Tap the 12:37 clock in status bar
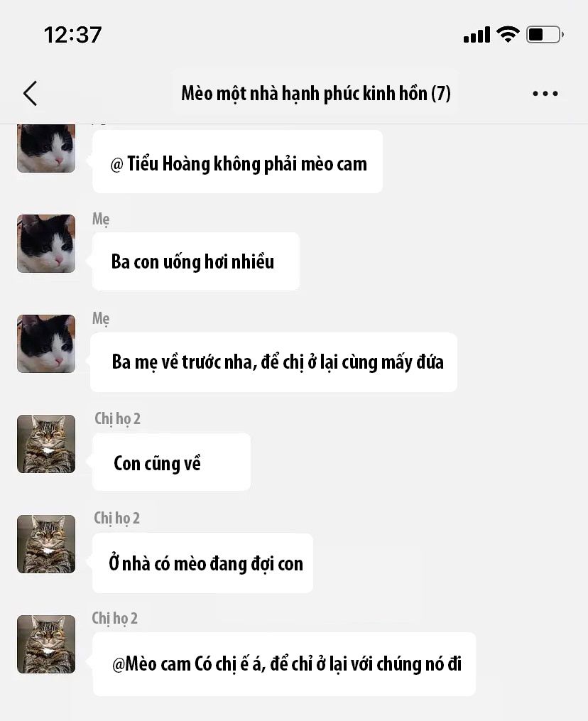The width and height of the screenshot is (588, 721). pyautogui.click(x=72, y=35)
